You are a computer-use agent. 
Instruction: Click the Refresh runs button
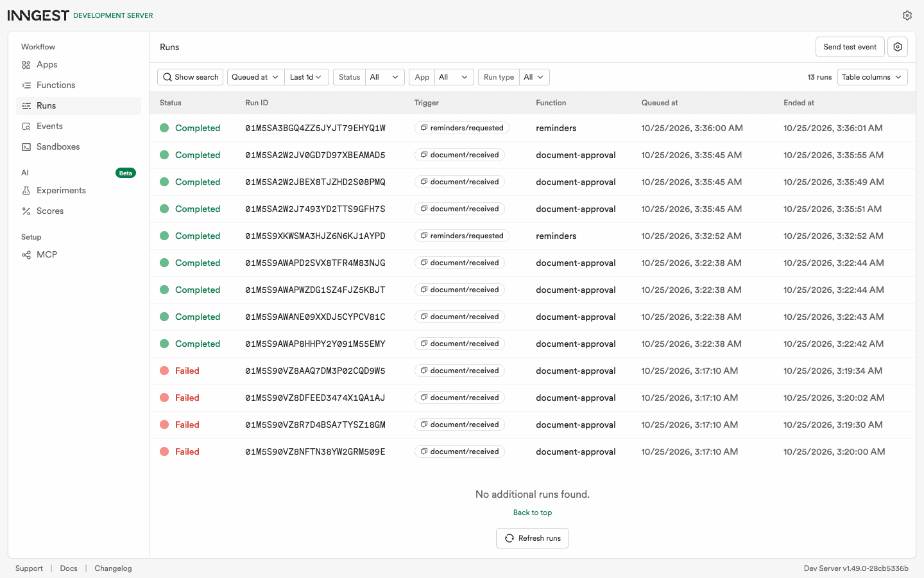533,538
